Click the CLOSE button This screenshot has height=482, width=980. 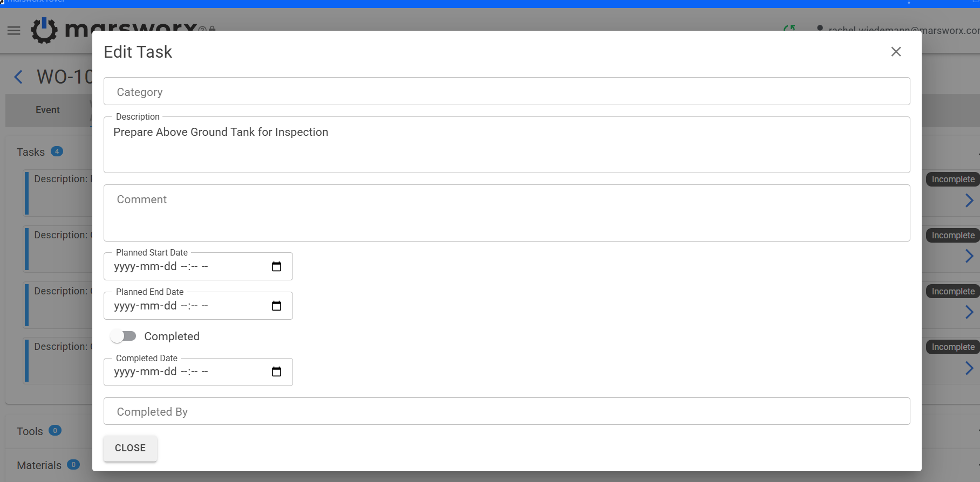130,448
